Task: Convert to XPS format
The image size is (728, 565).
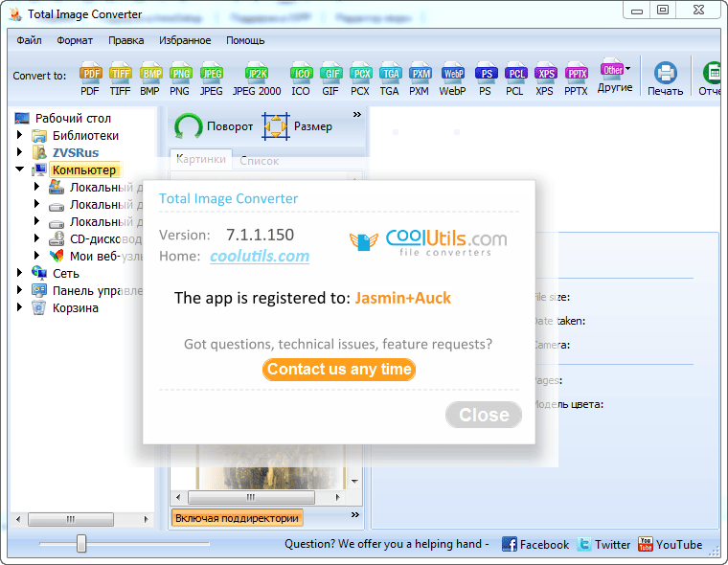Action: point(545,78)
